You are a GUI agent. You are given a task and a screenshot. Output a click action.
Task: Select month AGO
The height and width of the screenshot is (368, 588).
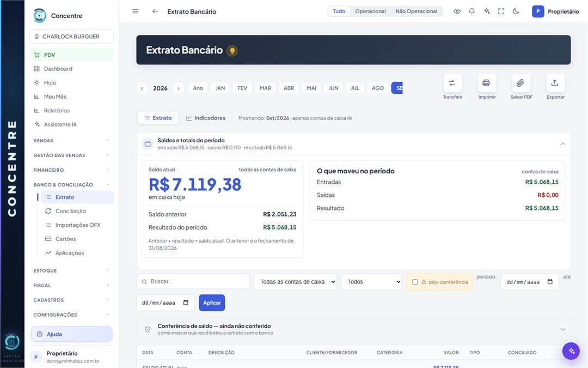click(378, 88)
